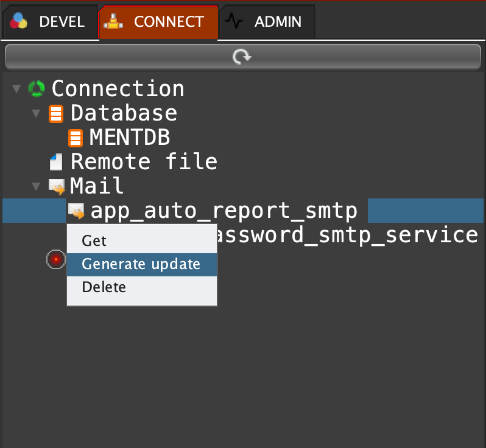Click the green Connection root icon
This screenshot has height=448, width=486.
point(37,89)
